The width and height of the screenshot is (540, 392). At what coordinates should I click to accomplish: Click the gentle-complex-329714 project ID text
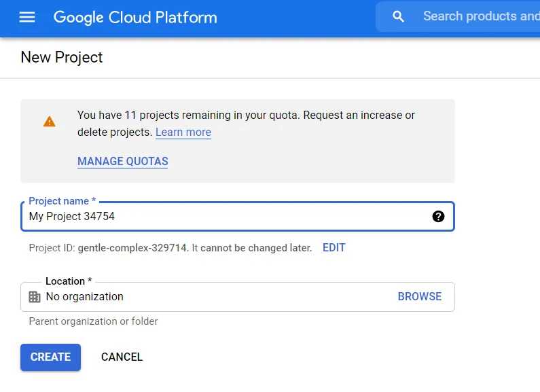(x=132, y=248)
